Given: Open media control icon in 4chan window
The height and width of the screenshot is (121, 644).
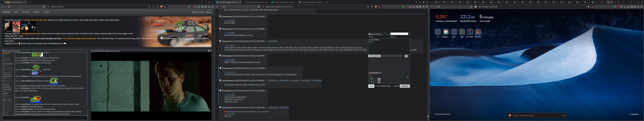Looking at the screenshot, I should [x=413, y=7].
